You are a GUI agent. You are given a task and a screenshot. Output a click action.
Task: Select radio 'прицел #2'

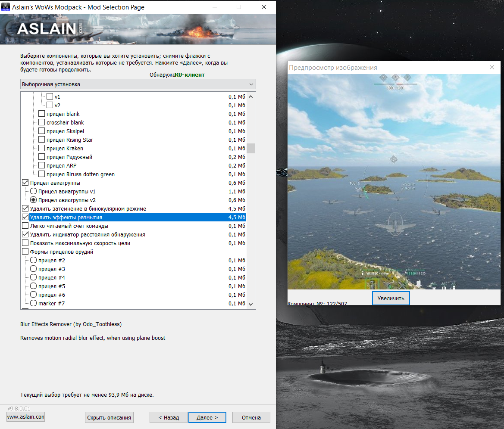click(x=34, y=260)
